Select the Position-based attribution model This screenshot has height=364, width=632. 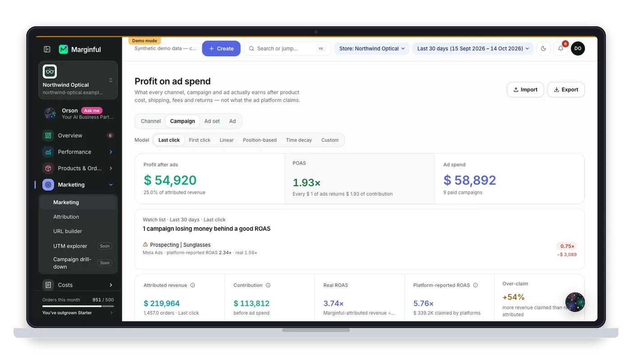pyautogui.click(x=260, y=140)
